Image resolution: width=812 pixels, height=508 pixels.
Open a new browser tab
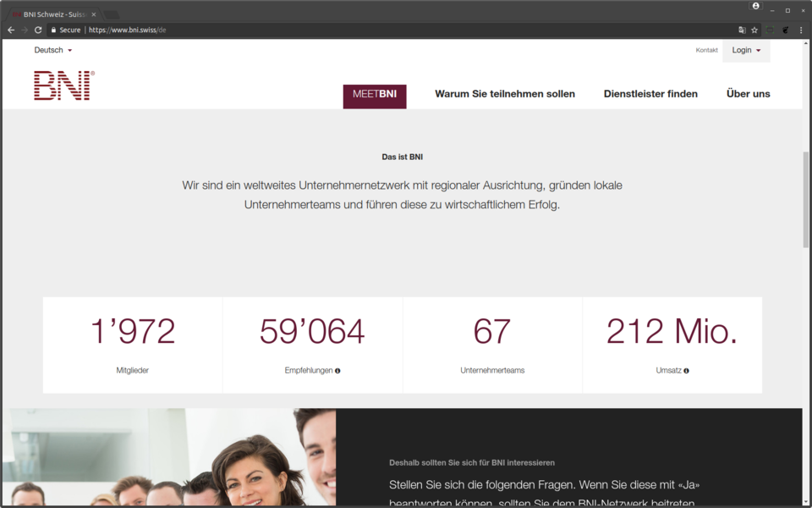[112, 14]
